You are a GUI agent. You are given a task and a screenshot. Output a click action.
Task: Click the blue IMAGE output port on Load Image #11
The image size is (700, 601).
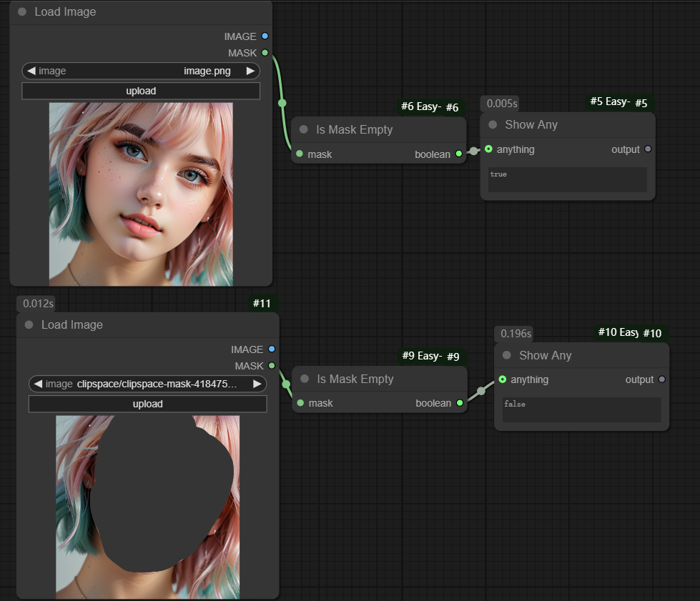tap(271, 349)
